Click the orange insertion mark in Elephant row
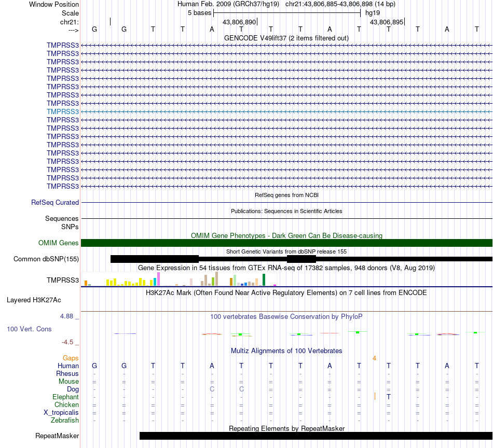Viewport: 493px width, 448px height. click(375, 396)
